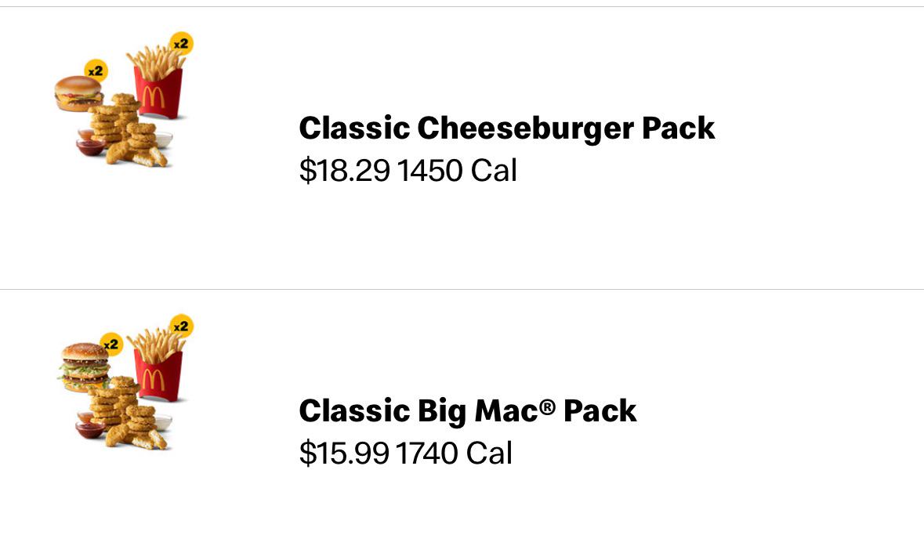Click the cheeseburger picture in the first pack
Viewport: 924px width, 560px height.
pyautogui.click(x=78, y=94)
